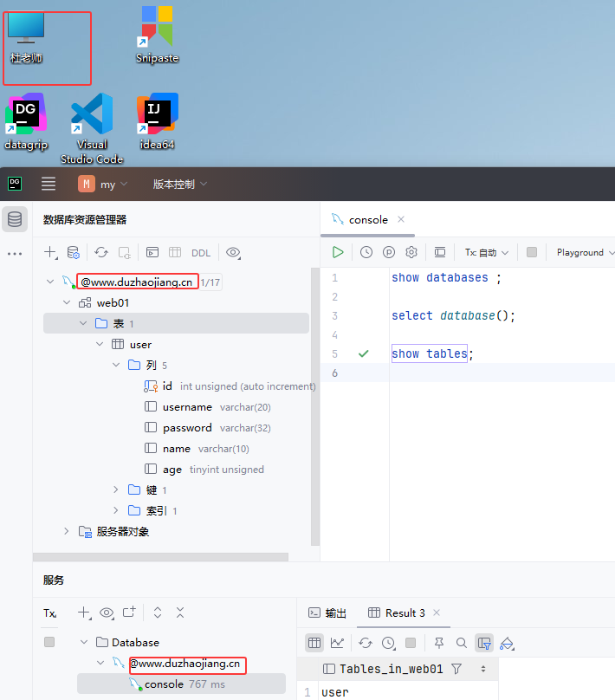The height and width of the screenshot is (700, 615).
Task: Open the DDL editor in database explorer
Action: [x=200, y=253]
